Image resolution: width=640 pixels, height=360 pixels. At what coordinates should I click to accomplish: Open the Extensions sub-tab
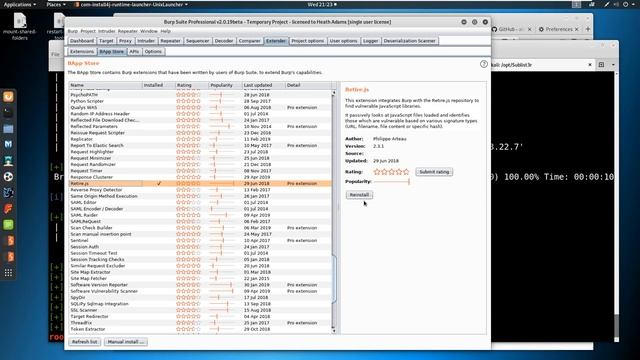pyautogui.click(x=82, y=52)
